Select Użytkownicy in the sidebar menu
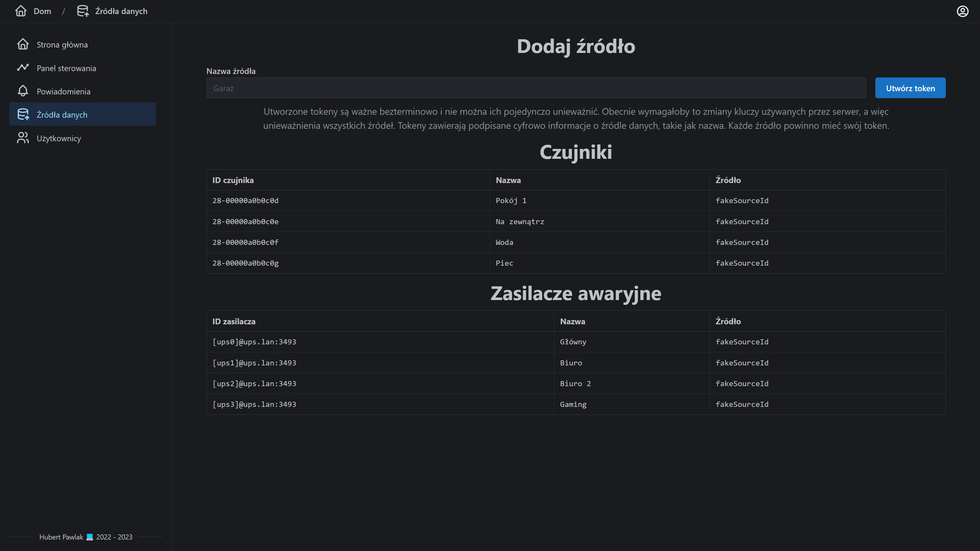 (59, 138)
